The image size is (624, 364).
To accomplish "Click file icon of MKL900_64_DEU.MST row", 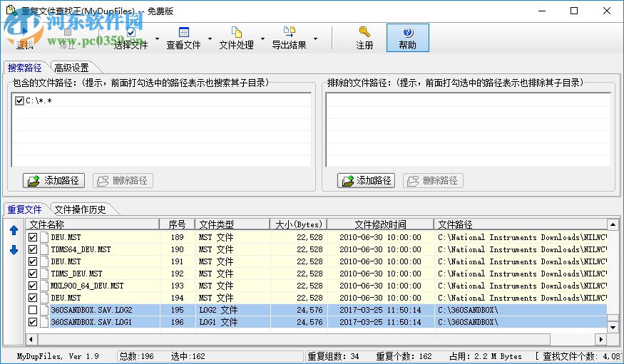I will pos(44,286).
